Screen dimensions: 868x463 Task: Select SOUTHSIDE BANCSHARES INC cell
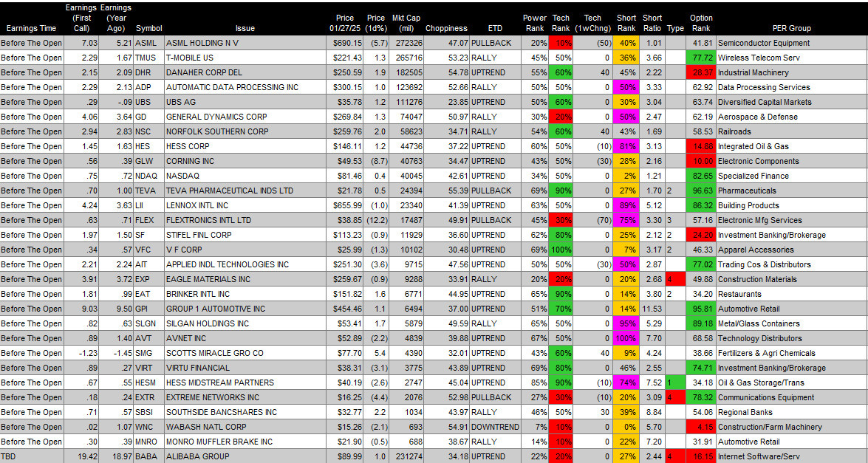(245, 412)
